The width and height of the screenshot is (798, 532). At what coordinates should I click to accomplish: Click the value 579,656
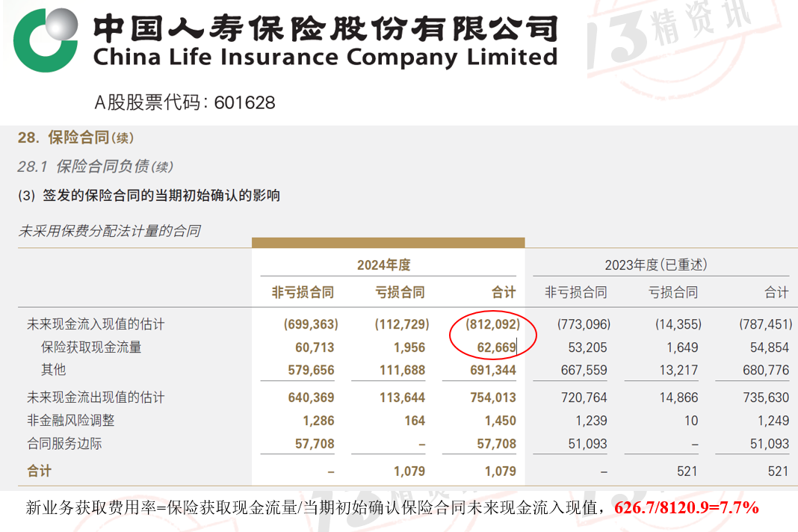pyautogui.click(x=311, y=370)
